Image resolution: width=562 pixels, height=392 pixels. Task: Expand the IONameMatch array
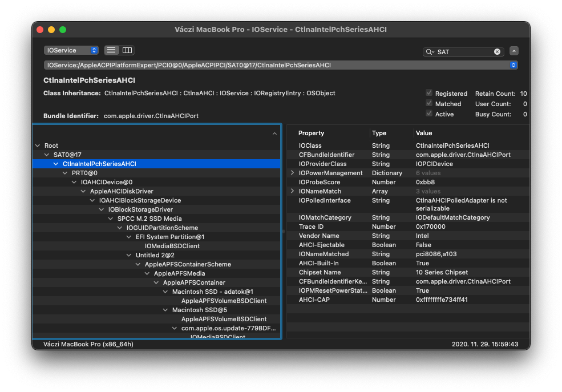[293, 191]
